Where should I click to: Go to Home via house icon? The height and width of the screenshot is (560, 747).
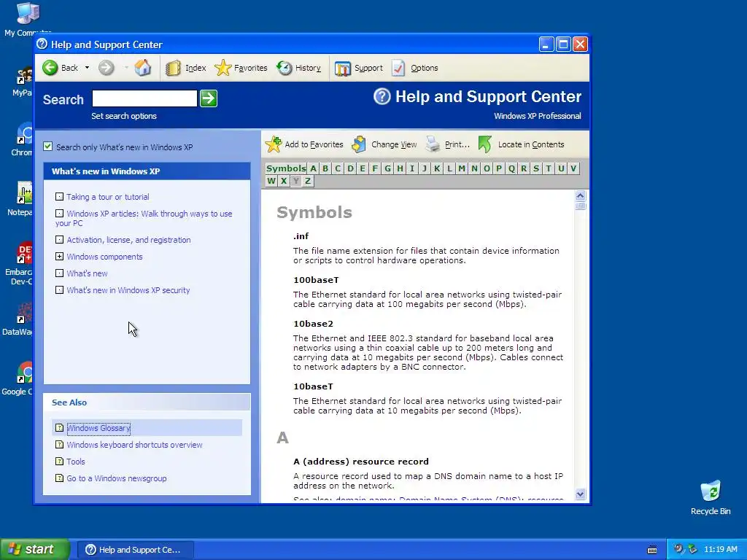pyautogui.click(x=142, y=68)
